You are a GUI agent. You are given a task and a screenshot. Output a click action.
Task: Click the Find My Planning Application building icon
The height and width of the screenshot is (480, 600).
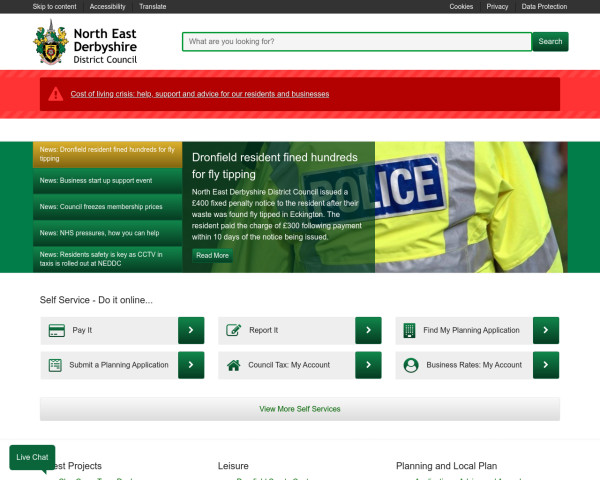(x=409, y=330)
